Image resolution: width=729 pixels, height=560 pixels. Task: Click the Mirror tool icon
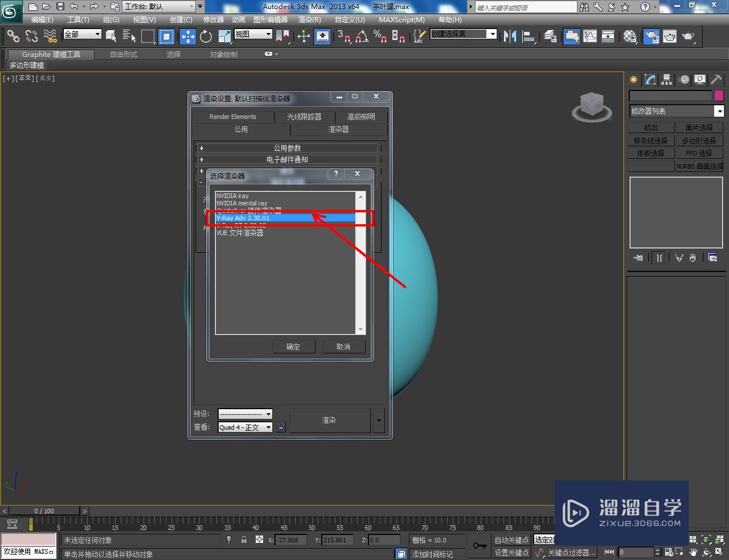coord(510,36)
